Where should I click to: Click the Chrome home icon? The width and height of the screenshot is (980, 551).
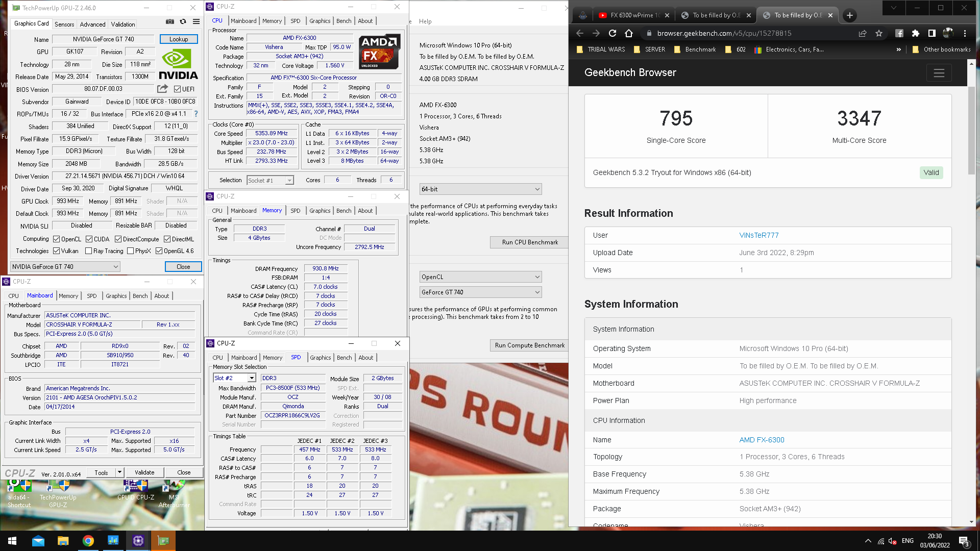[629, 33]
